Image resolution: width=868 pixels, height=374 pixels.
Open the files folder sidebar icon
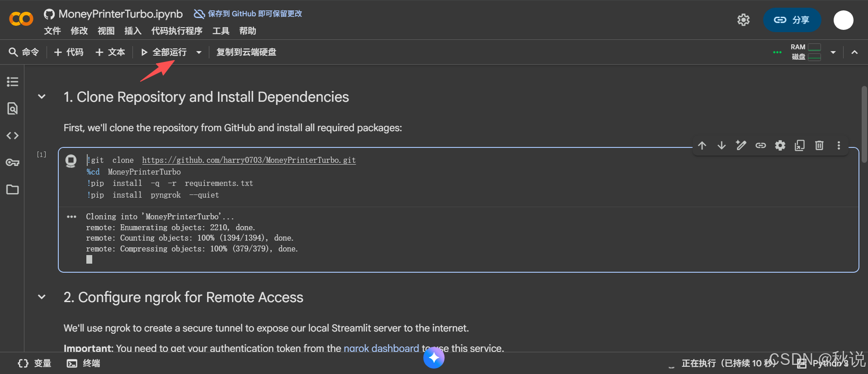(12, 189)
